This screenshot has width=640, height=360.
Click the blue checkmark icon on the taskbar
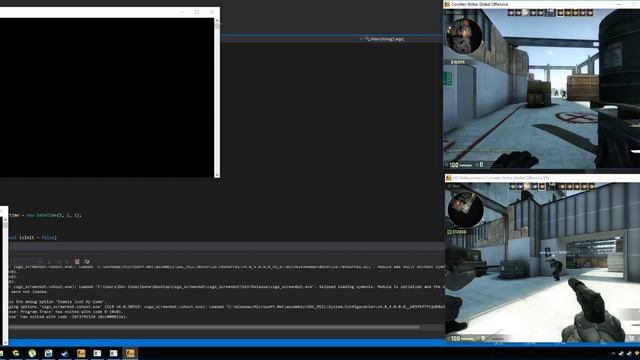coord(64,353)
